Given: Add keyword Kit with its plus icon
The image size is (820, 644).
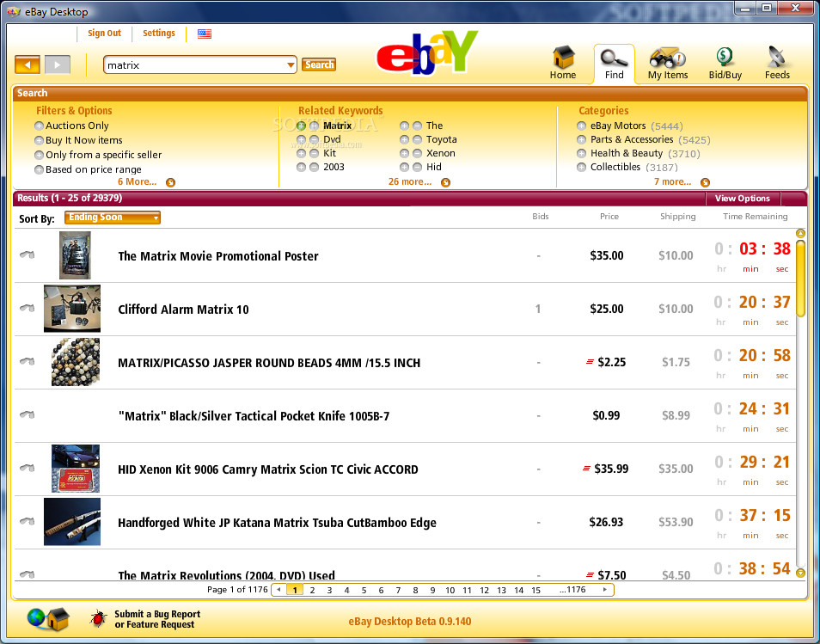Looking at the screenshot, I should pyautogui.click(x=301, y=153).
